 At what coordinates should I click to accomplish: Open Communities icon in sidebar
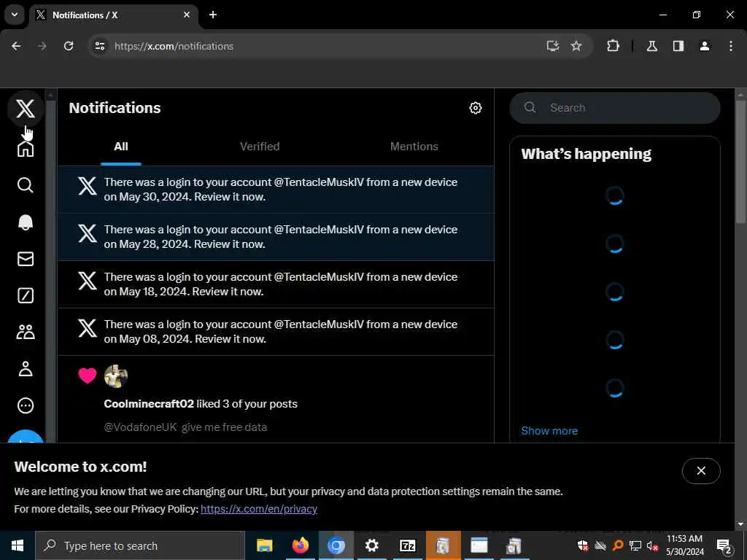coord(26,332)
